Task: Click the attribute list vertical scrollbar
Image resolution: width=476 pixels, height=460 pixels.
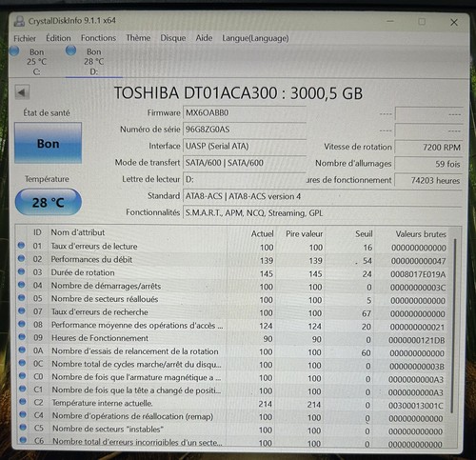Action: [454, 326]
